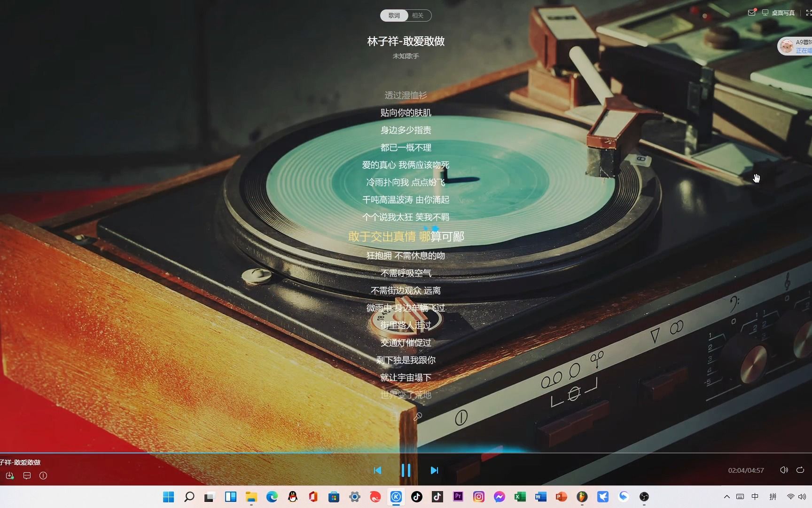Seek on the playback progress bar
Screen dimensions: 812x508
[406, 453]
